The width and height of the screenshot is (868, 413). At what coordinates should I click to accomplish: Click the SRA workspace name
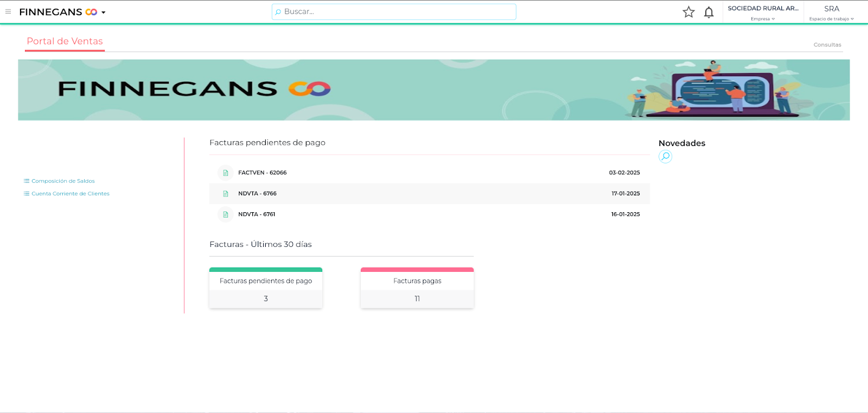[832, 9]
